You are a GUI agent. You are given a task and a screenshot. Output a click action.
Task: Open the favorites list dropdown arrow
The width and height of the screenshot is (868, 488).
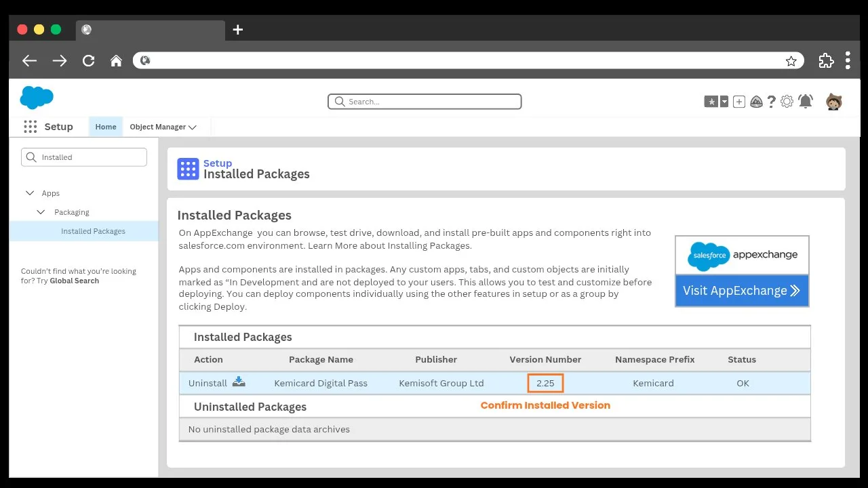(x=724, y=102)
